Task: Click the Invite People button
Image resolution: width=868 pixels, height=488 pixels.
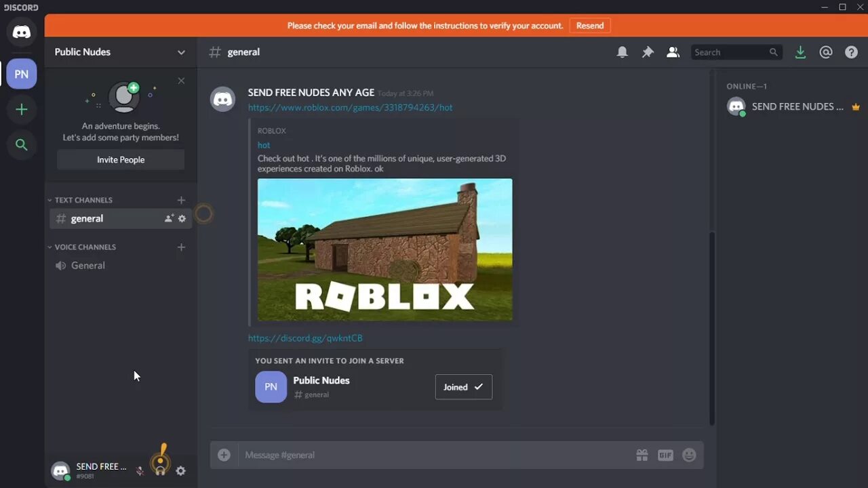Action: point(121,160)
